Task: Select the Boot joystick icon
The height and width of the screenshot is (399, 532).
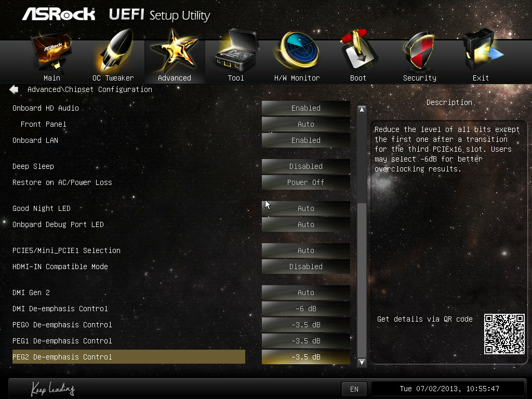Action: point(358,50)
